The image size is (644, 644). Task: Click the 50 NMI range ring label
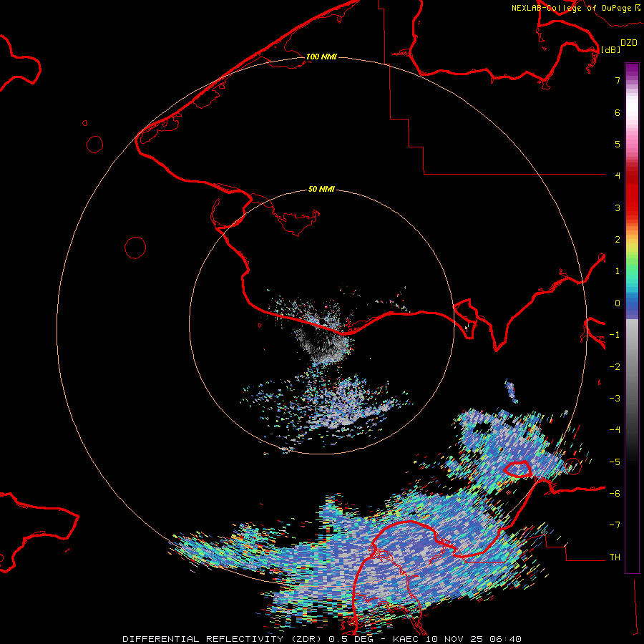pos(321,189)
